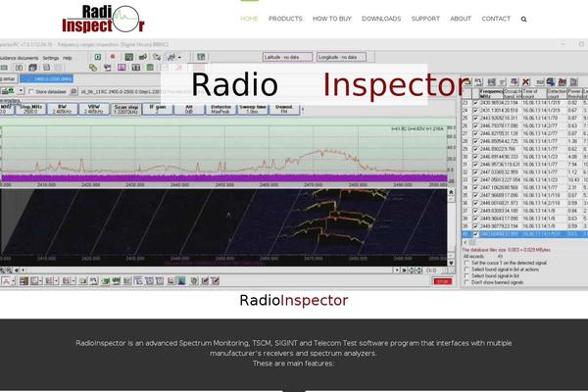Open the SUPPORT nav item
This screenshot has height=392, width=588.
coord(425,19)
